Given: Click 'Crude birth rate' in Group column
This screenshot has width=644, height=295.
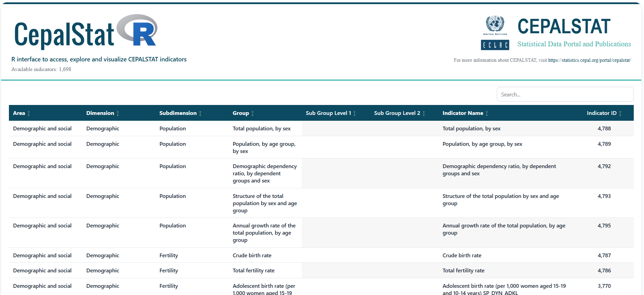Looking at the screenshot, I should [252, 256].
